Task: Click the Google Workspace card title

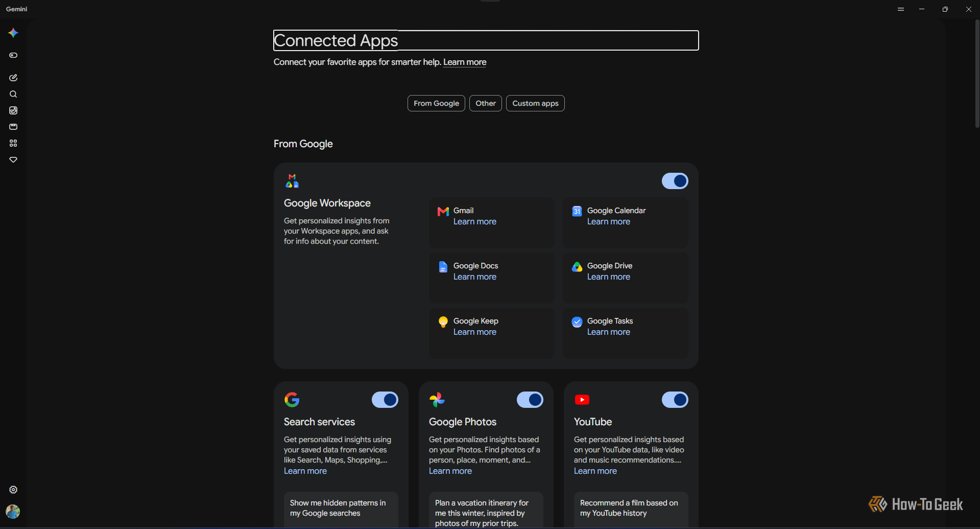Action: pos(327,203)
